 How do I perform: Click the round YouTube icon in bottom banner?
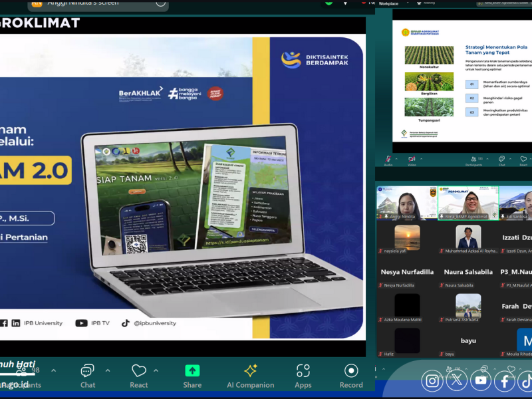480,380
